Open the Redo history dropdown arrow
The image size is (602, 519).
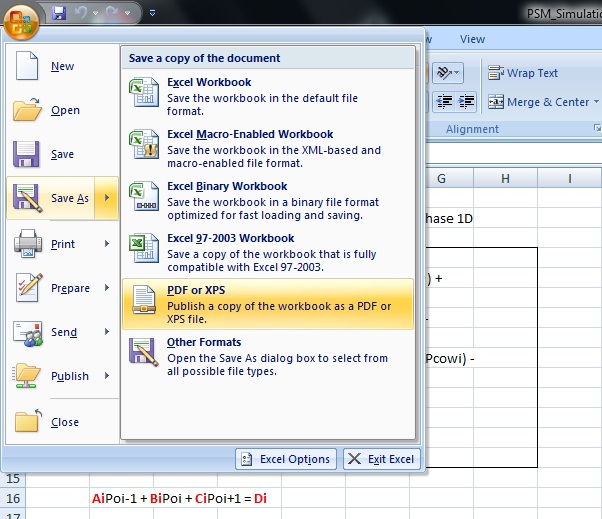(x=127, y=13)
